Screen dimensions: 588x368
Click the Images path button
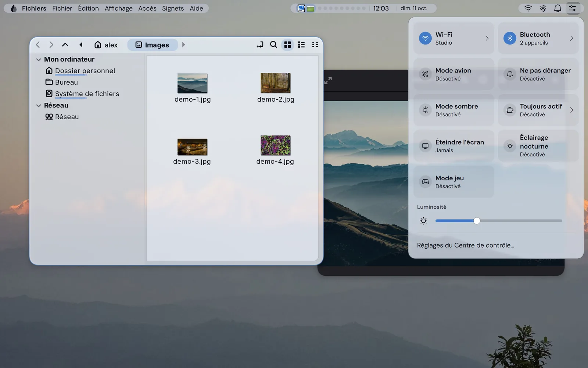[x=153, y=45]
